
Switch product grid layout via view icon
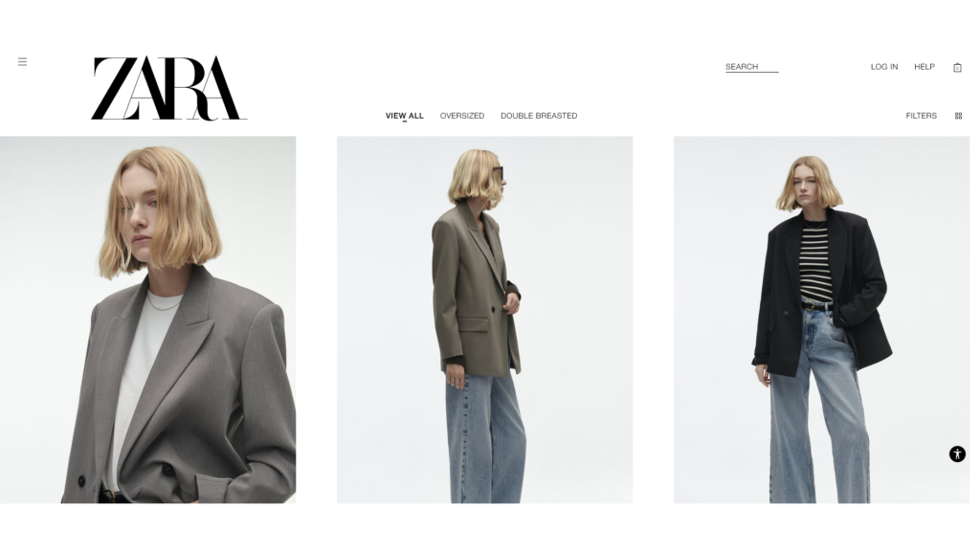(958, 116)
